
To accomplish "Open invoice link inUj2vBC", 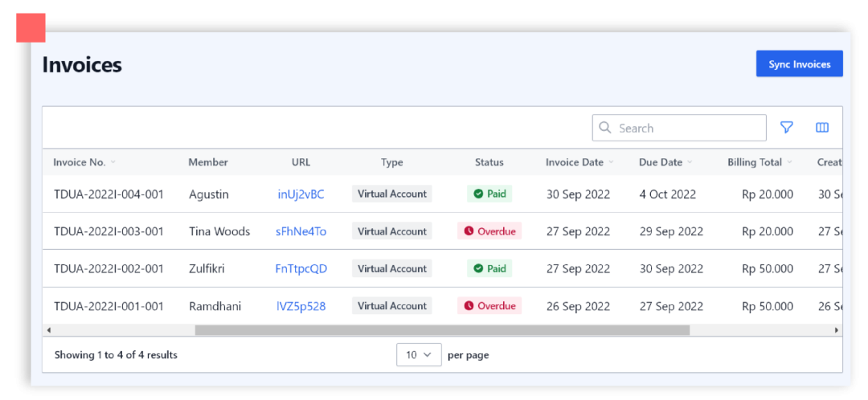I will [x=301, y=194].
